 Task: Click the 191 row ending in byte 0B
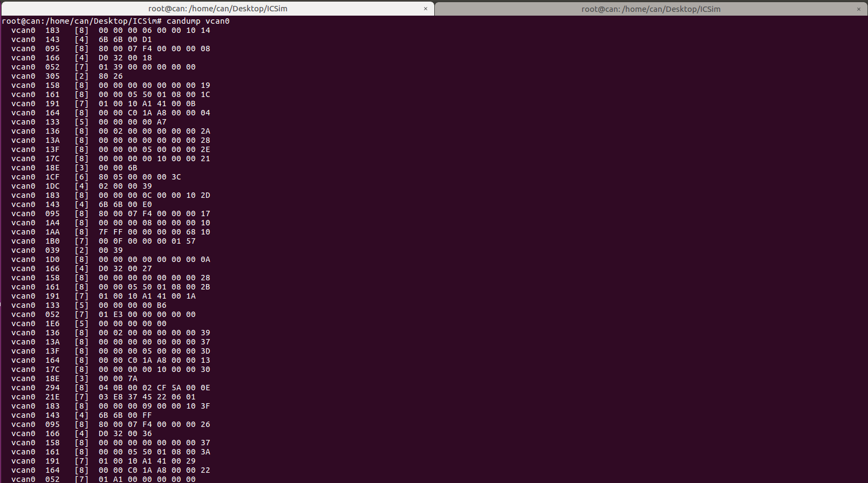click(104, 103)
